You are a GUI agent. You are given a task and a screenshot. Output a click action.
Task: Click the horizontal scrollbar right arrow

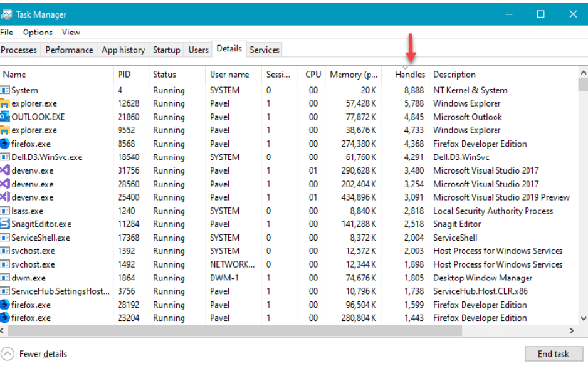click(572, 331)
